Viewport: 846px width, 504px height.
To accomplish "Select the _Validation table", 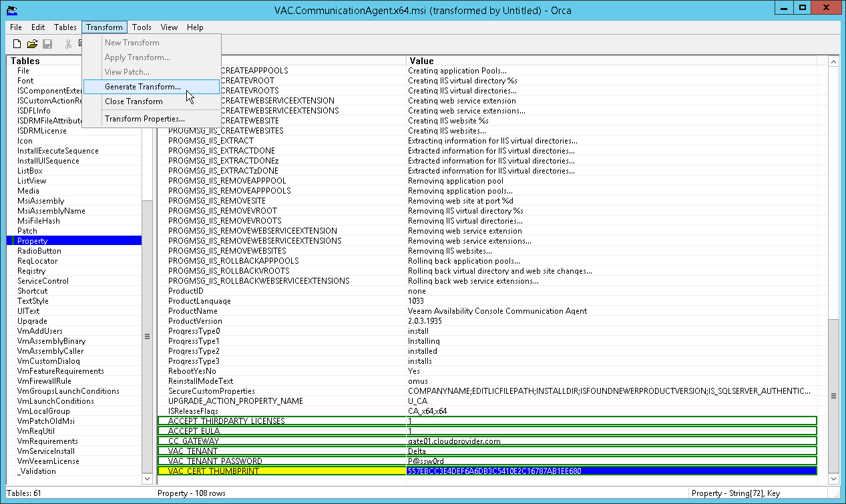I will 37,471.
